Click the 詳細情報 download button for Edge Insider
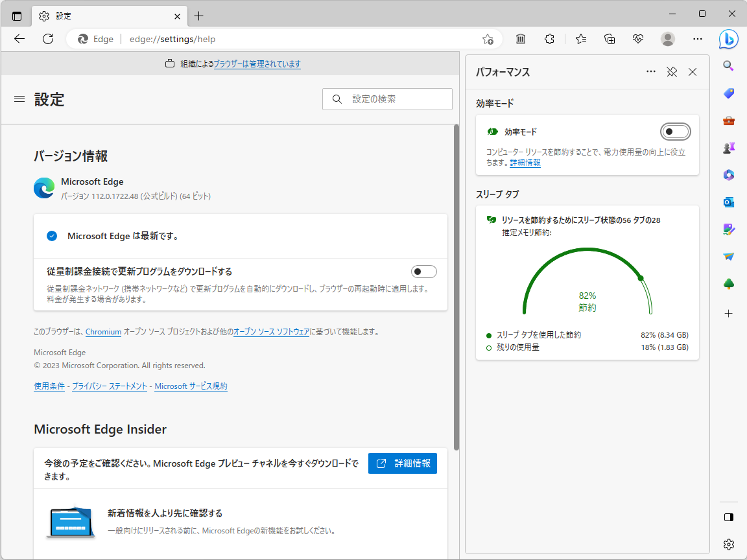Viewport: 747px width, 560px height. pyautogui.click(x=402, y=463)
